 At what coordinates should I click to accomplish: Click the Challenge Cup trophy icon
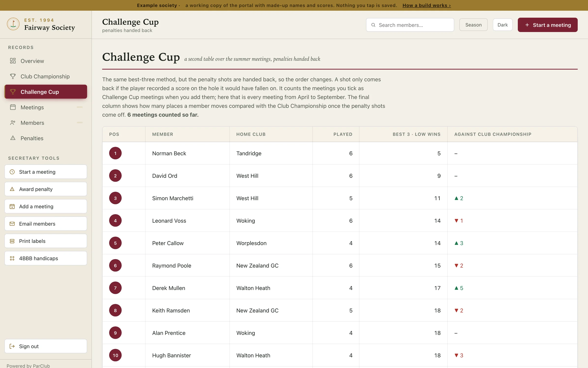(x=13, y=92)
